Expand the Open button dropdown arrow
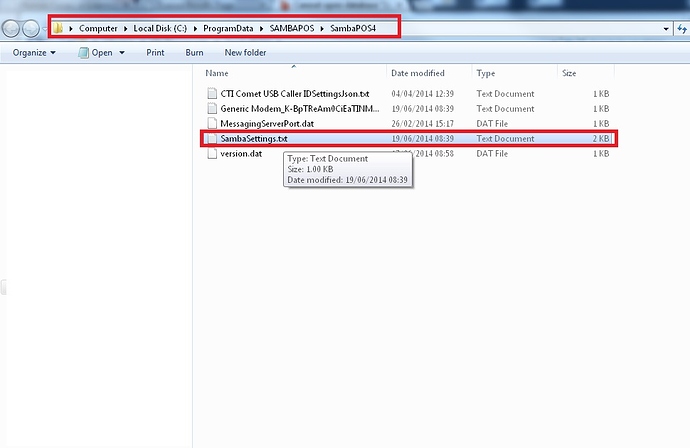Viewport: 690px width, 448px height. (x=122, y=53)
